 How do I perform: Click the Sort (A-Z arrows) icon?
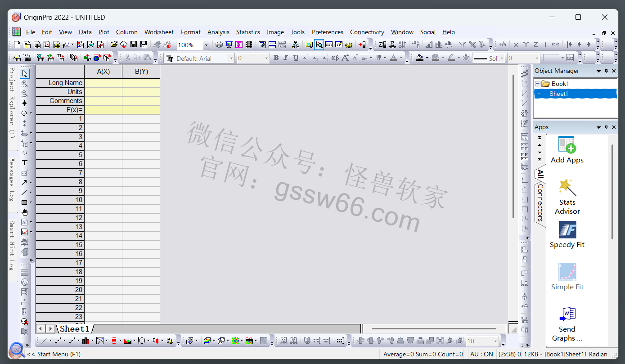(403, 45)
